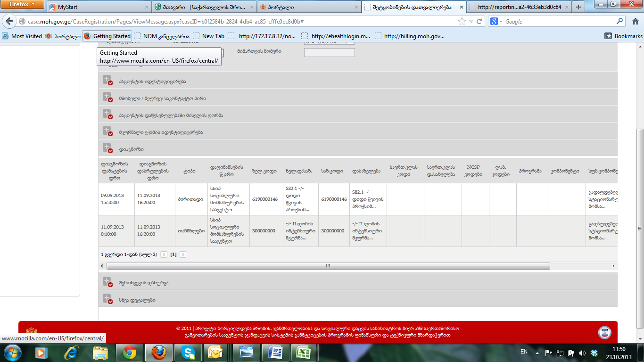Viewport: 644px width, 362px height.
Task: Open the Firefox application menu
Action: 23,5
